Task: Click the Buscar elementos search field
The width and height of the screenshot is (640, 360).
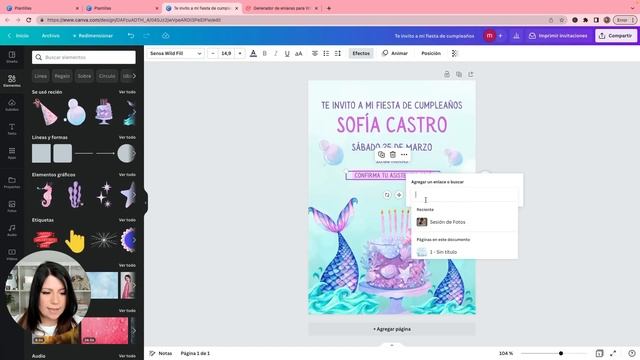Action: (x=84, y=57)
